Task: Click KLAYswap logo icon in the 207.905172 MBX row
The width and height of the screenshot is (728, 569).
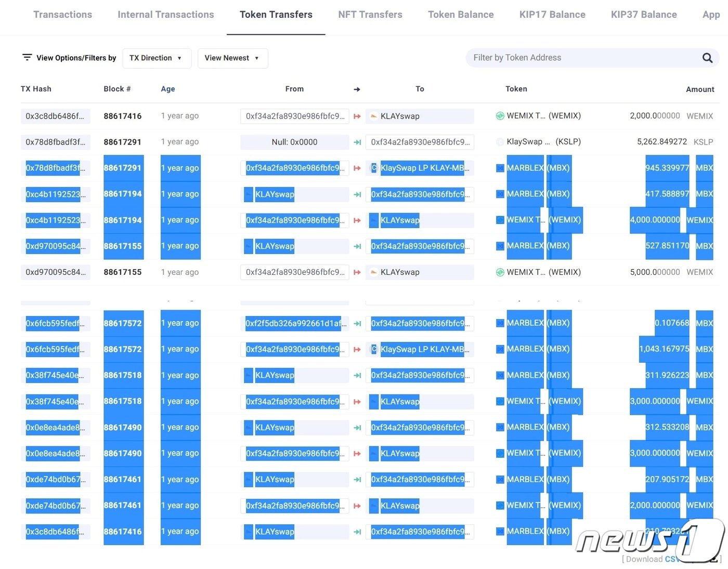Action: click(249, 479)
